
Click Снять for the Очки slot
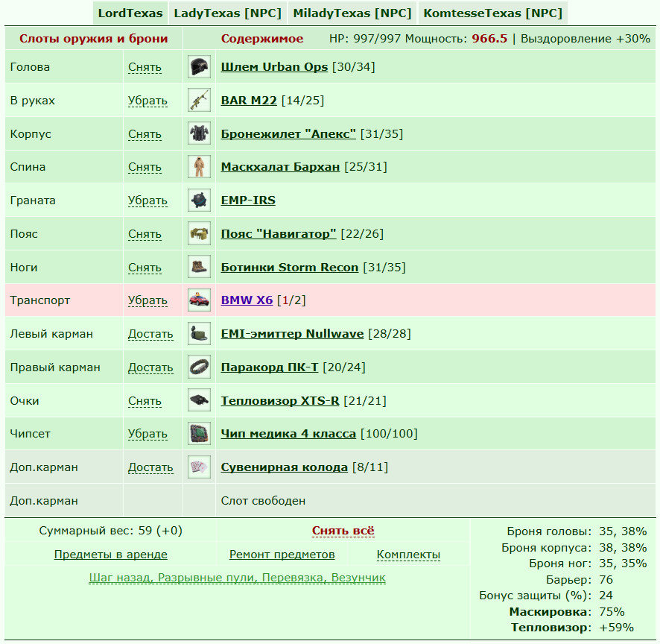tap(145, 401)
